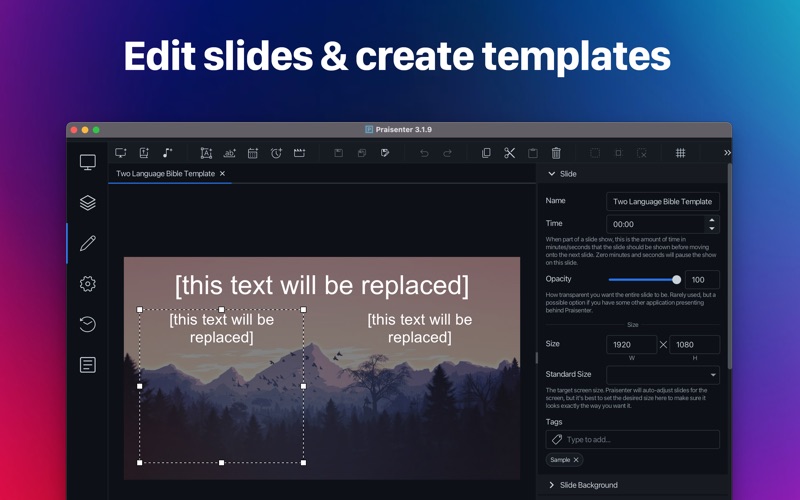Paste from clipboard icon
The height and width of the screenshot is (500, 800).
coord(533,153)
